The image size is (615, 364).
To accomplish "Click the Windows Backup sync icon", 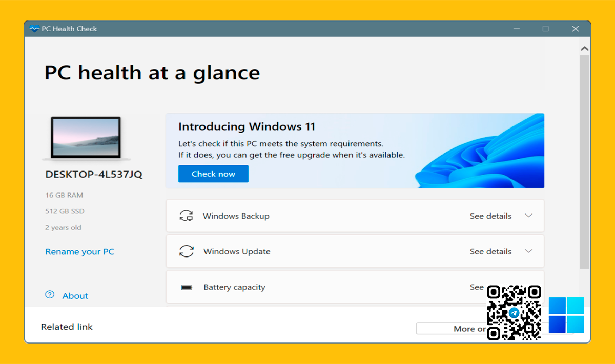I will (x=186, y=216).
